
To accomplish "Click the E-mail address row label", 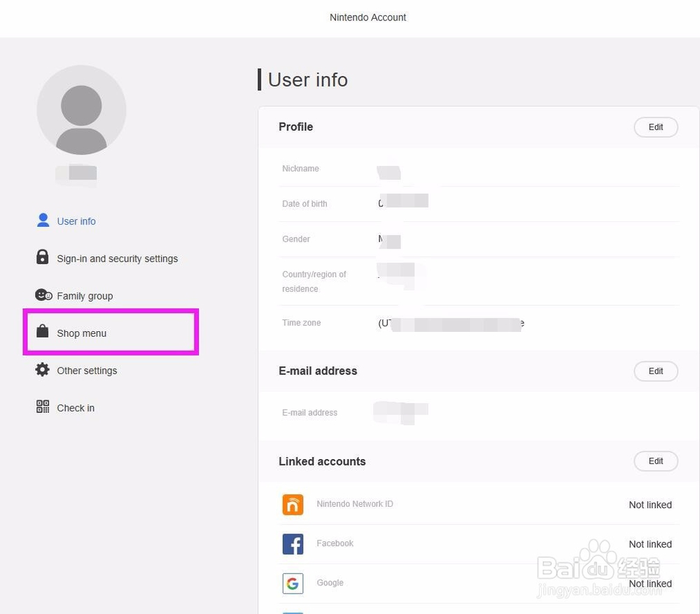I will [309, 412].
